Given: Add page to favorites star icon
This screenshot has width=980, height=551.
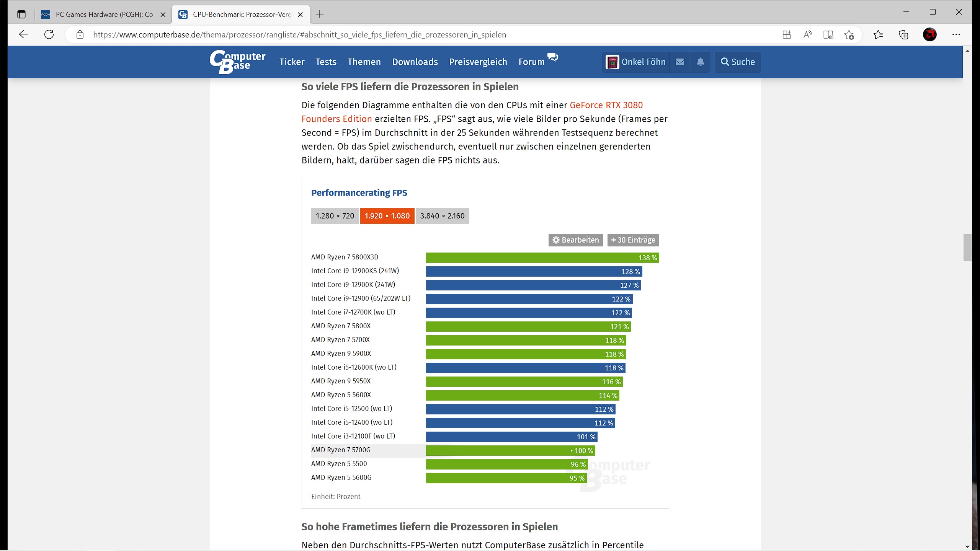Looking at the screenshot, I should click(849, 35).
